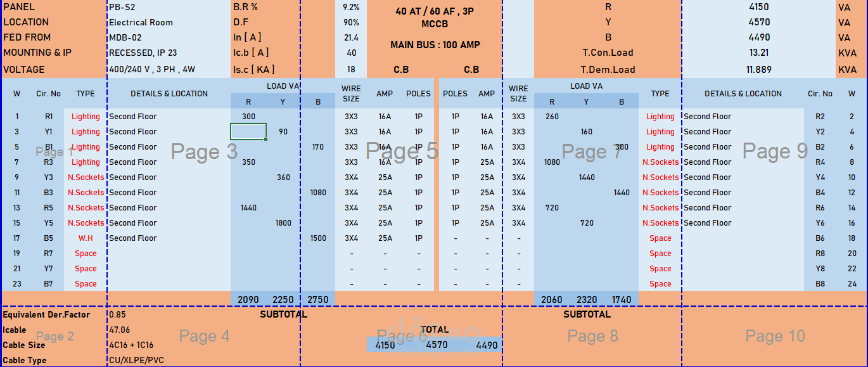Select the 47.06 Icable value
This screenshot has height=367, width=868.
[169, 330]
